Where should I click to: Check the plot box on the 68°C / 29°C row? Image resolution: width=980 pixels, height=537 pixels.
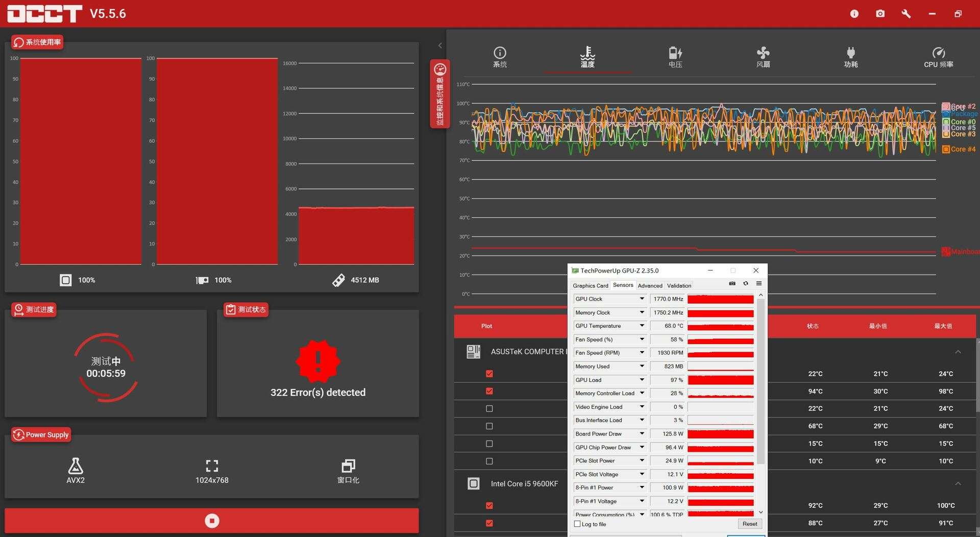(489, 426)
